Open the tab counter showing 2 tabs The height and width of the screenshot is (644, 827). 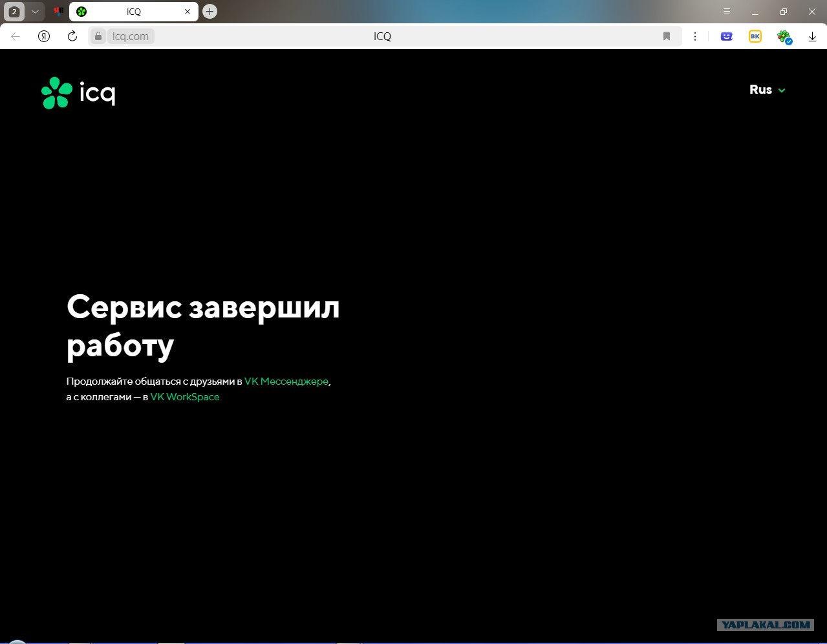(x=14, y=12)
